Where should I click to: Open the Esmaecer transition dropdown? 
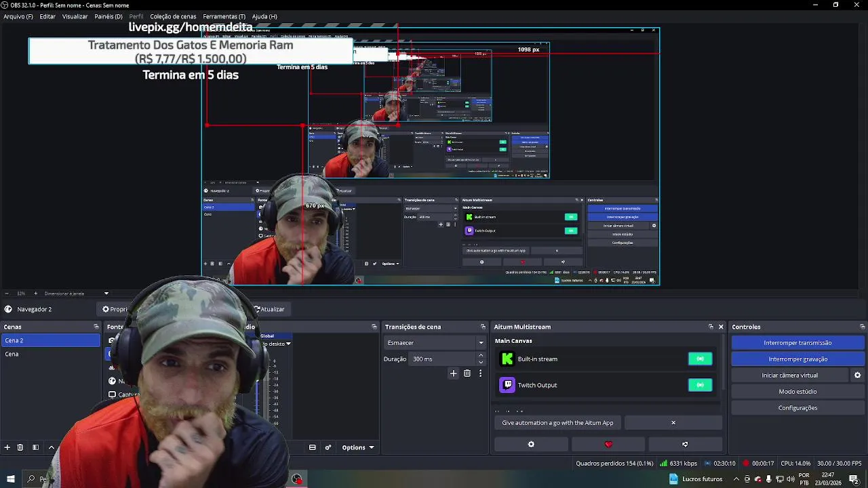(x=435, y=342)
